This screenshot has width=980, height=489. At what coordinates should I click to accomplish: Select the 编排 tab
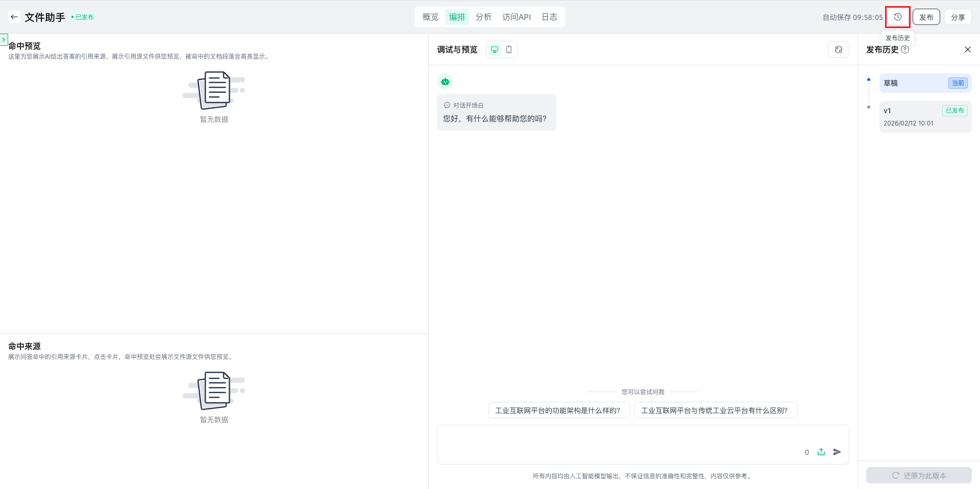click(457, 17)
